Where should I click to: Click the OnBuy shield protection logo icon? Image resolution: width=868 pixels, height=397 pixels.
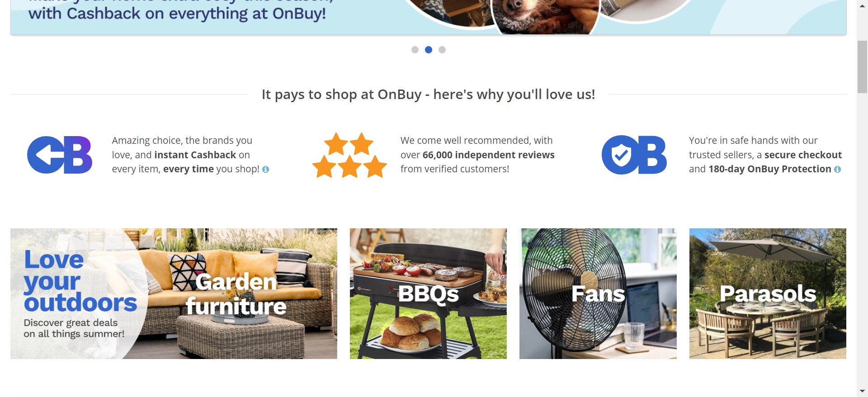point(634,155)
